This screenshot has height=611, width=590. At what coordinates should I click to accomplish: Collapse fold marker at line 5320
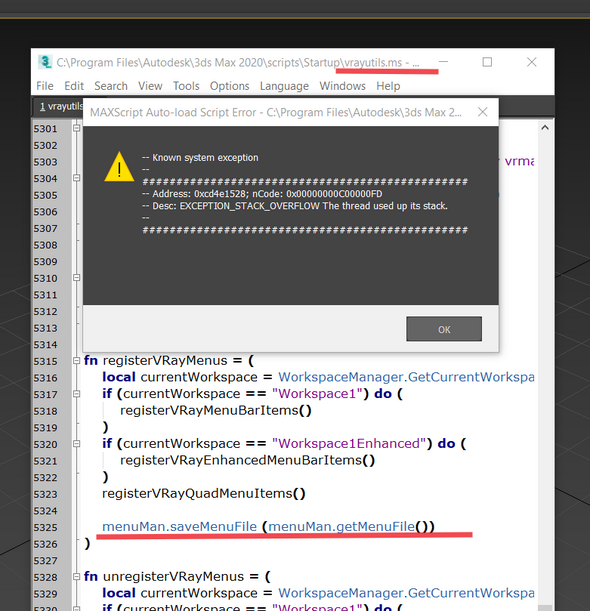click(x=76, y=444)
